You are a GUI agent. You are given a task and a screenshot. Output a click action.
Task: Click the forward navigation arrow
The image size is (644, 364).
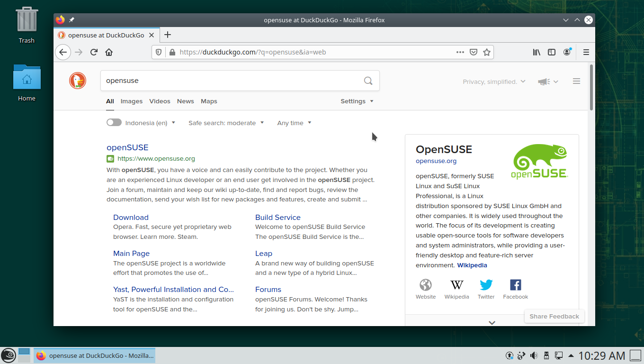click(79, 52)
